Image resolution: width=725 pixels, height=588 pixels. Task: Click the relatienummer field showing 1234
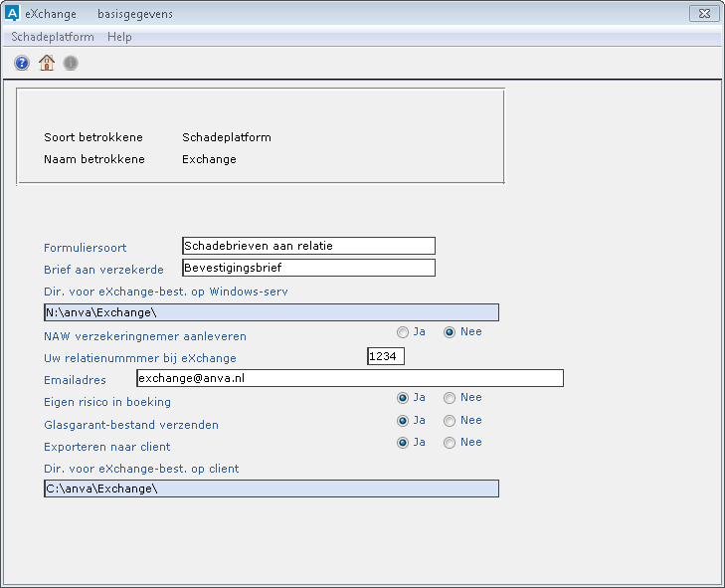click(386, 356)
